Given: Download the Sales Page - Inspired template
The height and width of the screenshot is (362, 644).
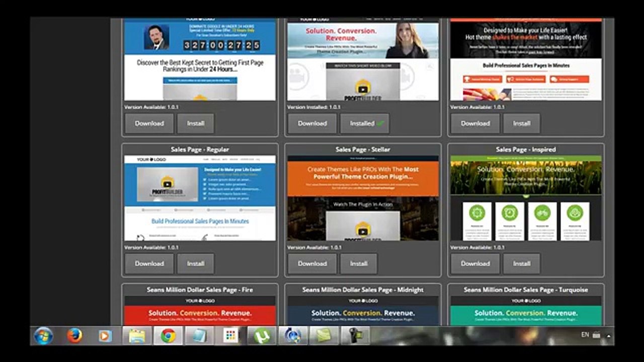Looking at the screenshot, I should click(475, 263).
